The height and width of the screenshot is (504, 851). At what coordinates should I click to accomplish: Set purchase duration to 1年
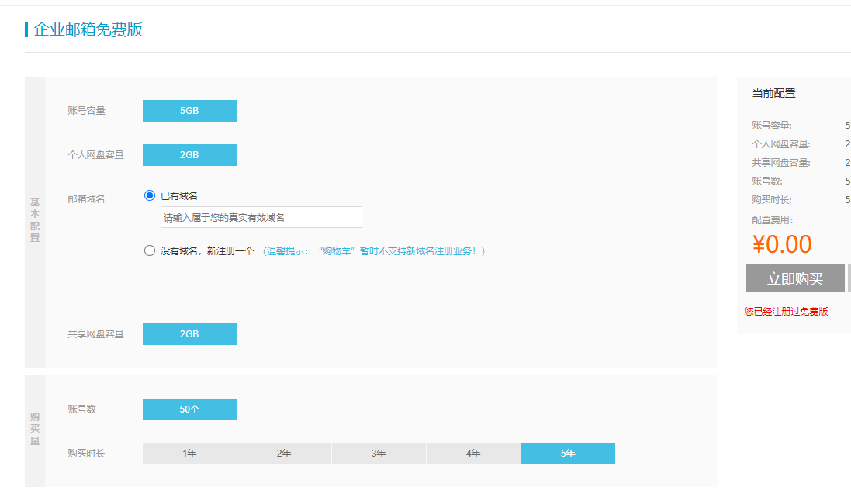[189, 454]
